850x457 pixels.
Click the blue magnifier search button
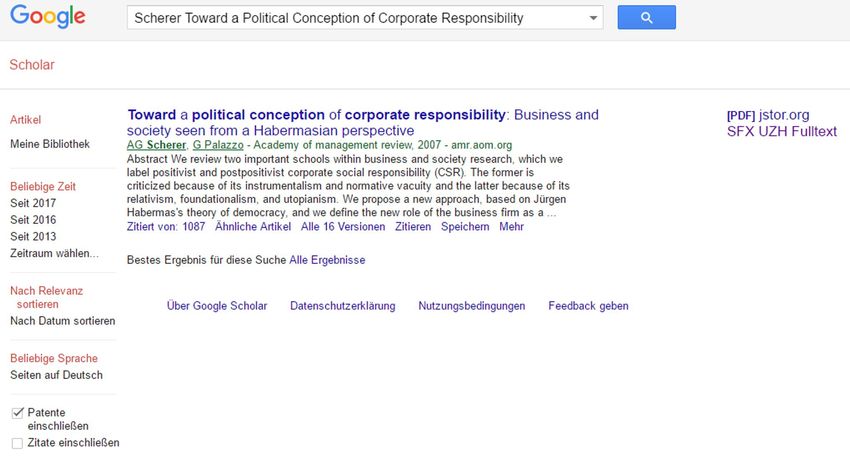646,17
